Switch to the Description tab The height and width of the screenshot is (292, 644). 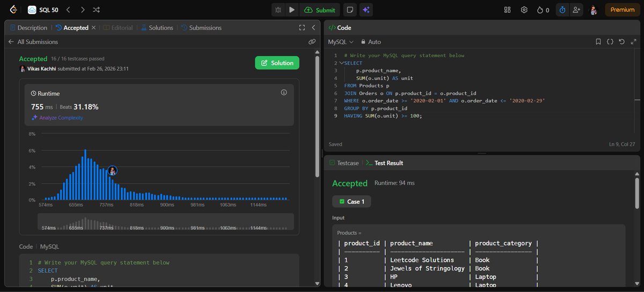tap(28, 27)
